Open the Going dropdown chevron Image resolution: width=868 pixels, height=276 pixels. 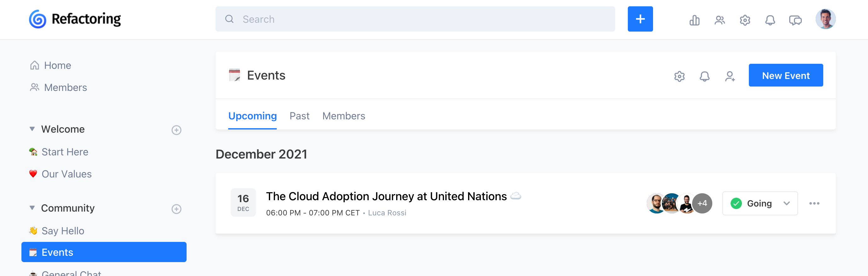(786, 203)
